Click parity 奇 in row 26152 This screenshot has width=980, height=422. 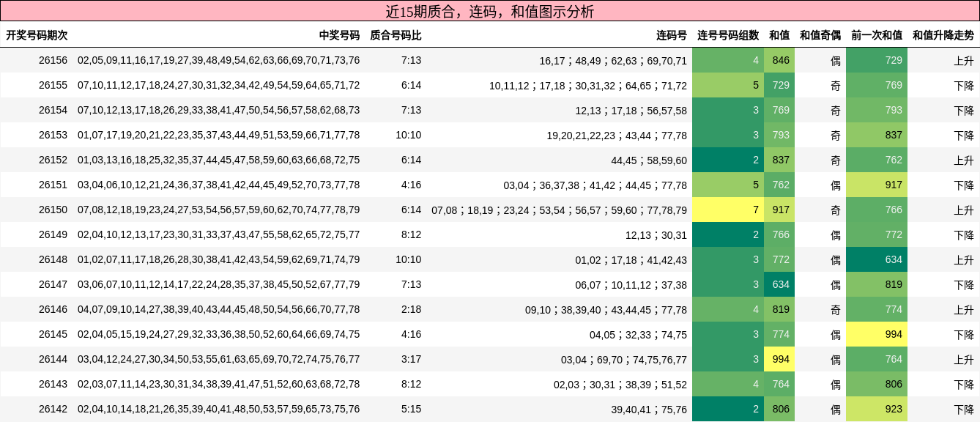pyautogui.click(x=835, y=160)
